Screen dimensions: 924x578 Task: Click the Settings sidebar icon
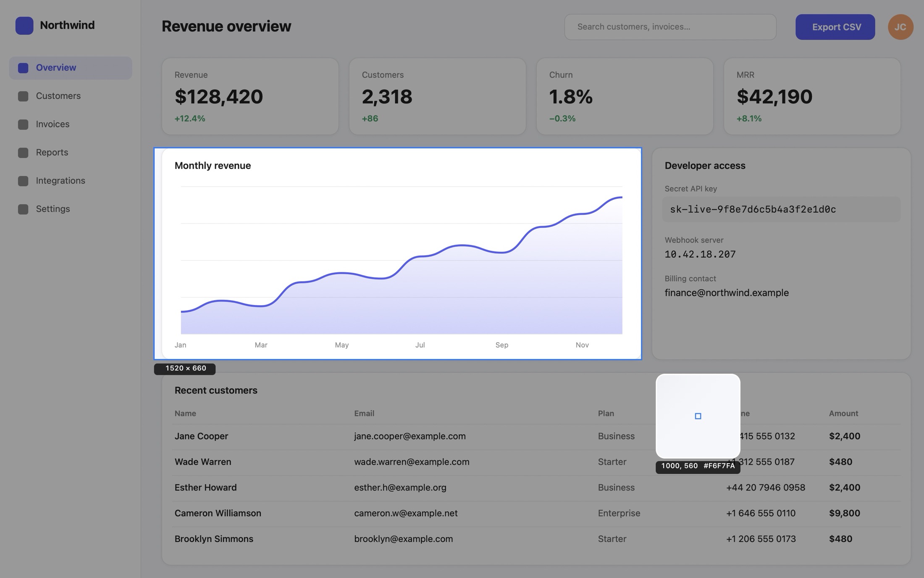coord(23,209)
